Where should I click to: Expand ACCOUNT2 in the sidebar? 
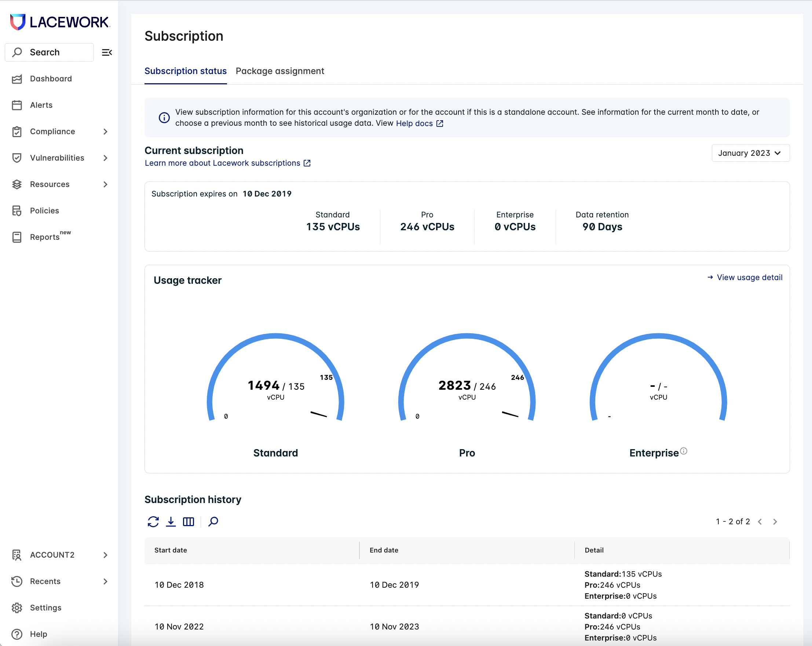(x=106, y=554)
